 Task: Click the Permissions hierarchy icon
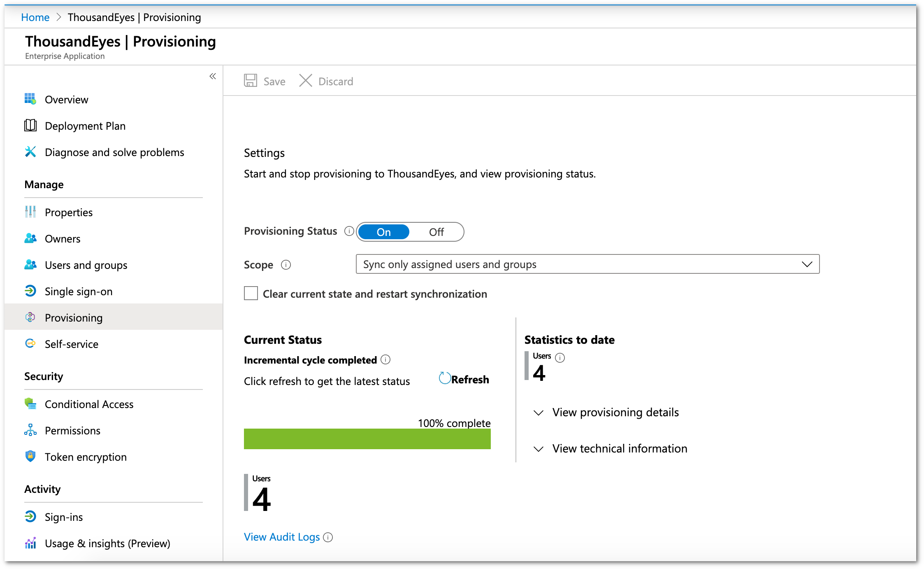(30, 430)
